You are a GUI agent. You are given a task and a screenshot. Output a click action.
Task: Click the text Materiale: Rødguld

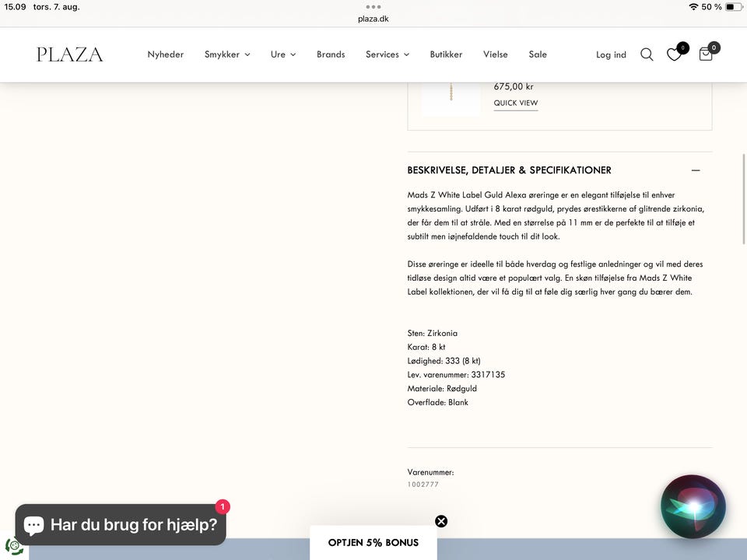click(x=442, y=389)
